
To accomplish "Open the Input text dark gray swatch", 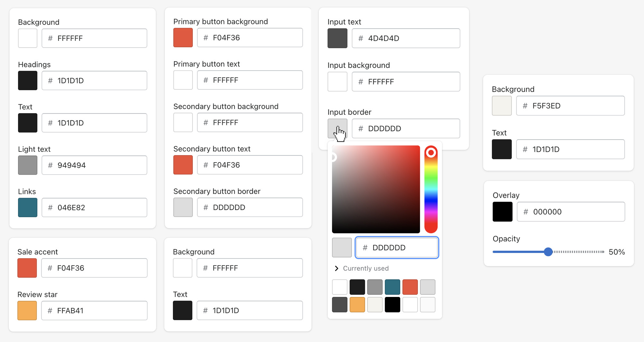I will (x=337, y=38).
